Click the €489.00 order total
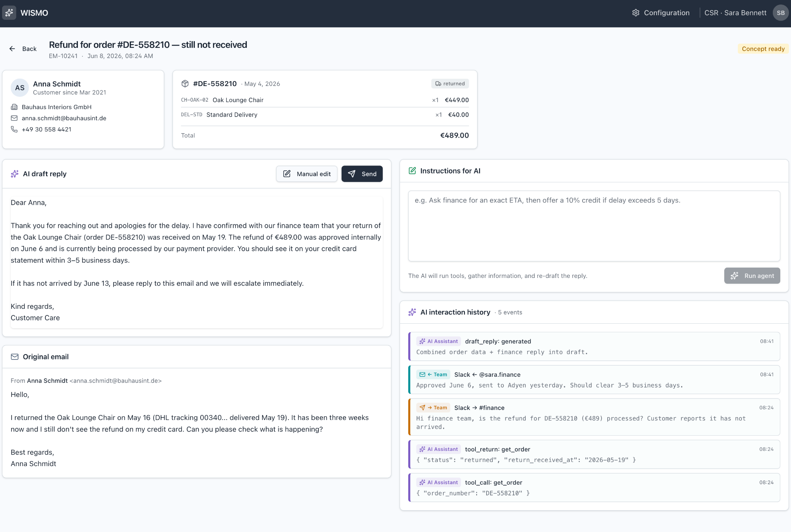This screenshot has width=791, height=532. tap(454, 135)
